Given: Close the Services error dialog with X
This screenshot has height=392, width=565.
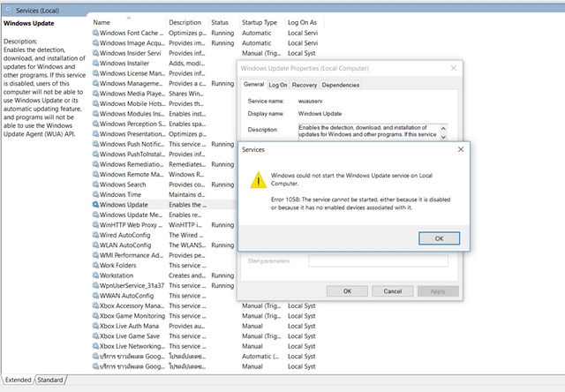Looking at the screenshot, I should click(x=461, y=149).
